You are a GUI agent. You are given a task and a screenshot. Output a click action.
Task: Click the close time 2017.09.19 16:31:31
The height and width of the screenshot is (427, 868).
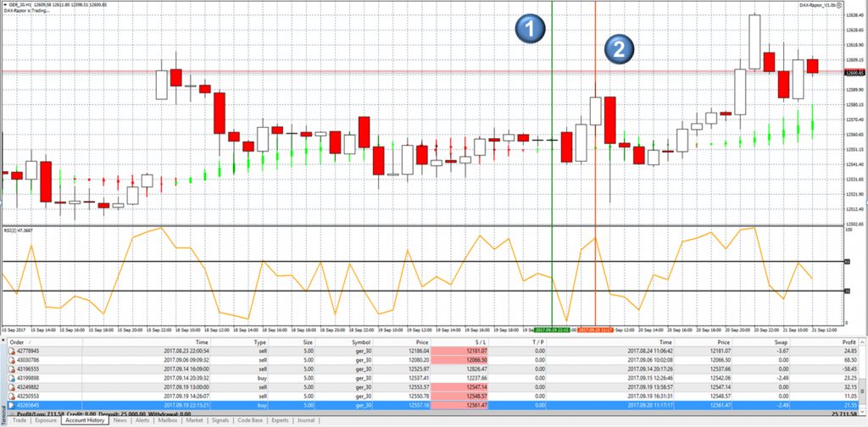650,396
